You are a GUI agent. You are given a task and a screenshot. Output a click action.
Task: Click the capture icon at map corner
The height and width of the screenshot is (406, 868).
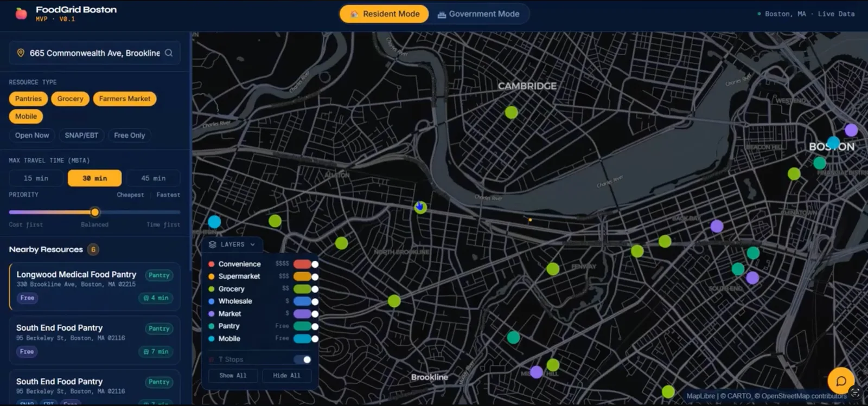tap(856, 392)
